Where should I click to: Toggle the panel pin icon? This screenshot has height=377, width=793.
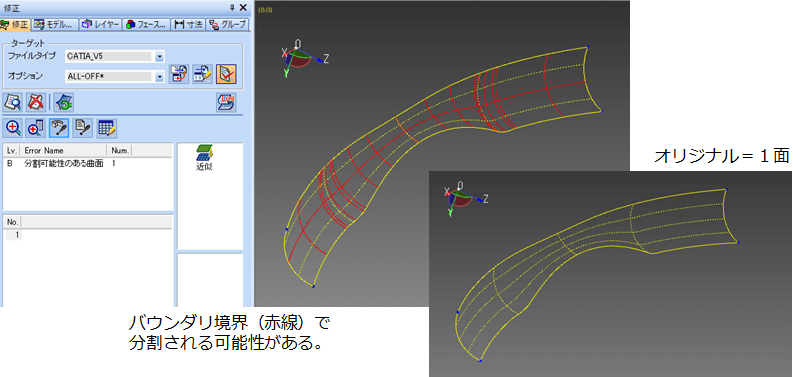tap(232, 7)
